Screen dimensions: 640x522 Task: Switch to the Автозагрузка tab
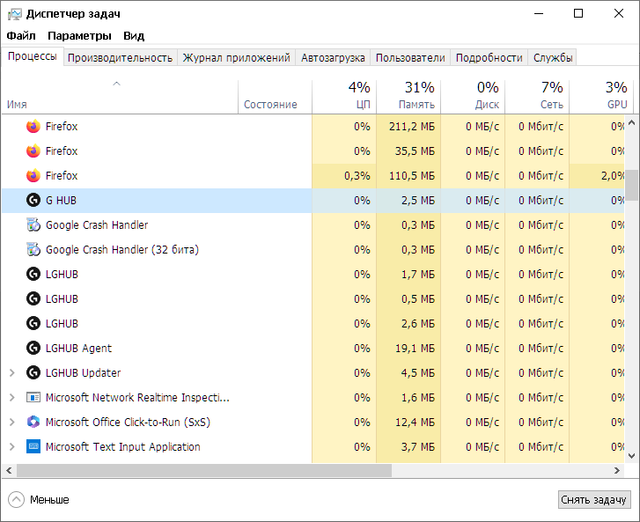333,58
